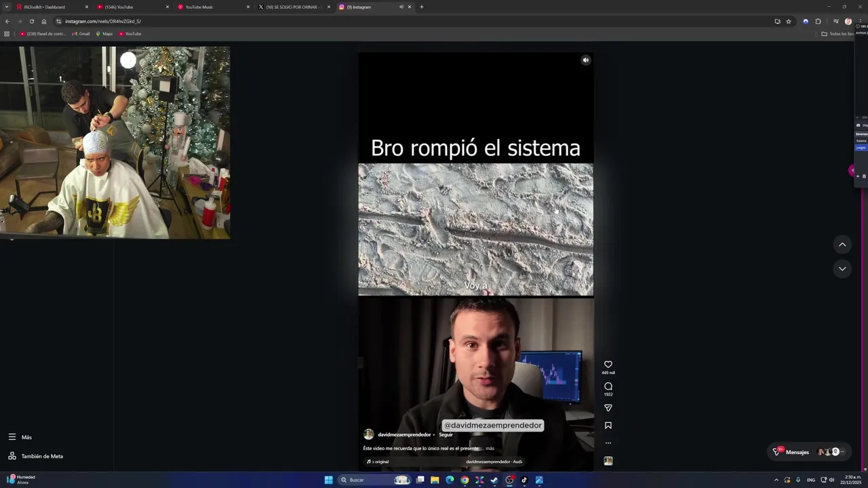
Task: Open the Windows Start menu
Action: coord(329,480)
